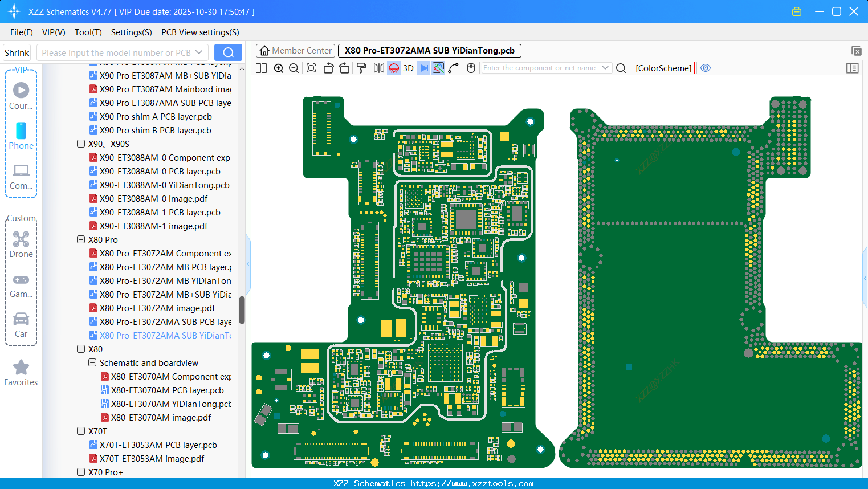Open X70T-ET3053AM image.pdf
The width and height of the screenshot is (868, 489).
click(146, 459)
